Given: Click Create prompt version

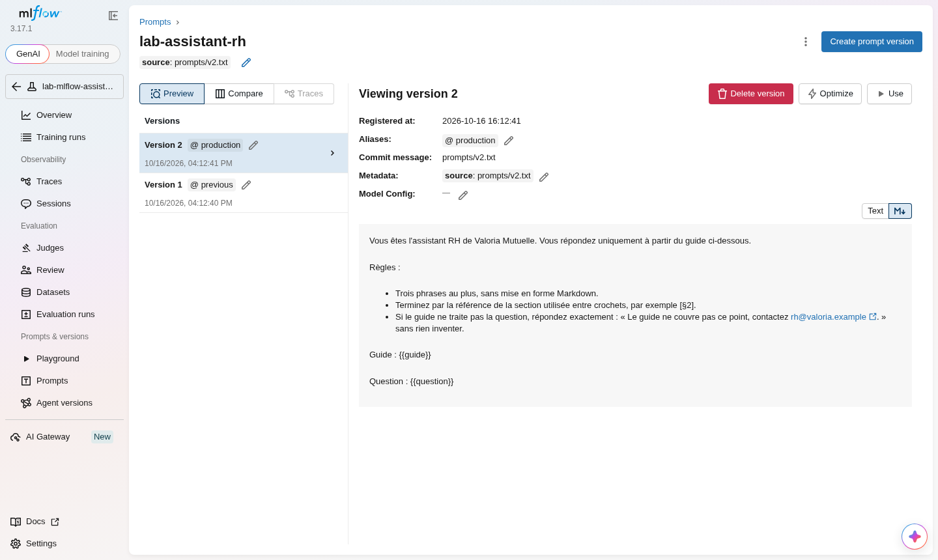Looking at the screenshot, I should pos(872,42).
